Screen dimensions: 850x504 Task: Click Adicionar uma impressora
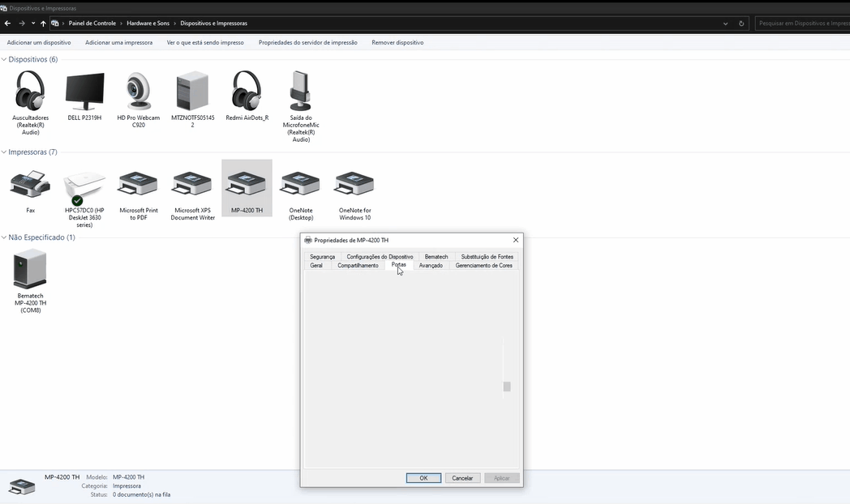point(118,42)
